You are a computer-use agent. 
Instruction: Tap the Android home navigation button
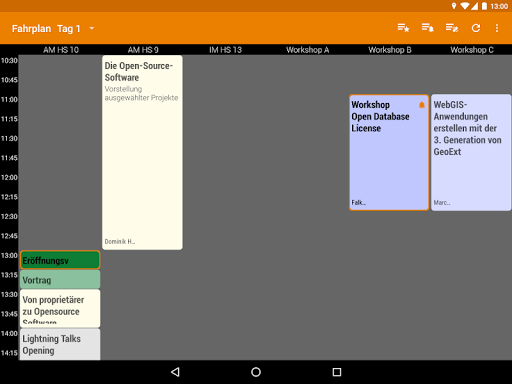pos(256,372)
